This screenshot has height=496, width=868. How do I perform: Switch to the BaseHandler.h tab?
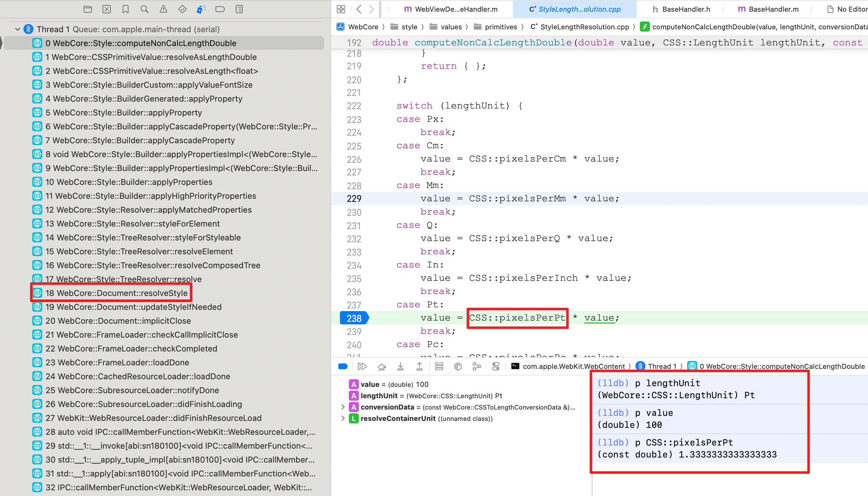coord(684,9)
